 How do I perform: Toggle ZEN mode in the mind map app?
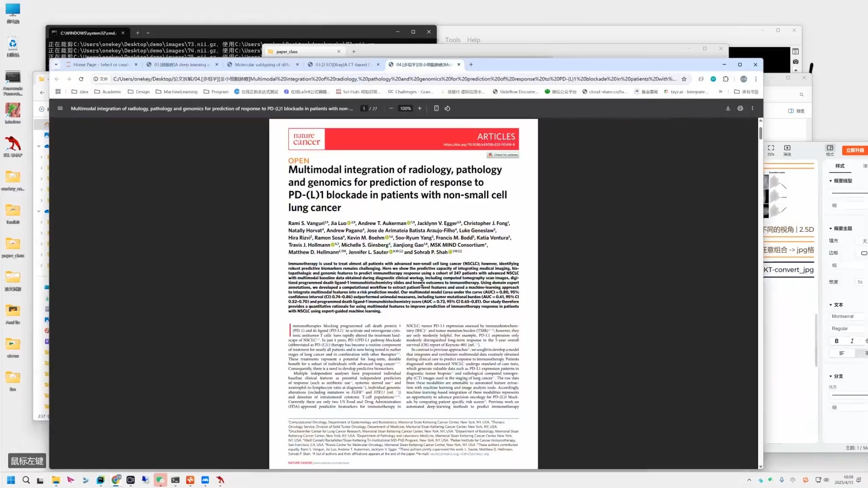[x=771, y=150]
